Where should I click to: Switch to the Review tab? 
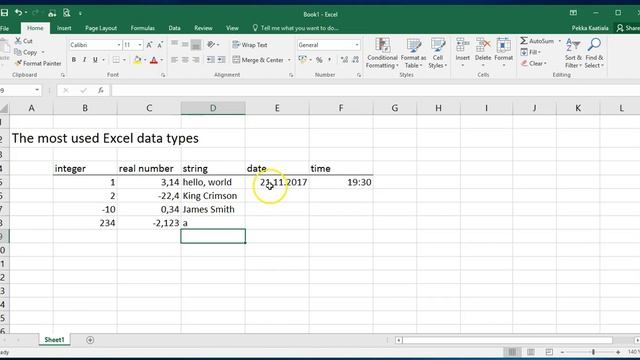click(203, 28)
